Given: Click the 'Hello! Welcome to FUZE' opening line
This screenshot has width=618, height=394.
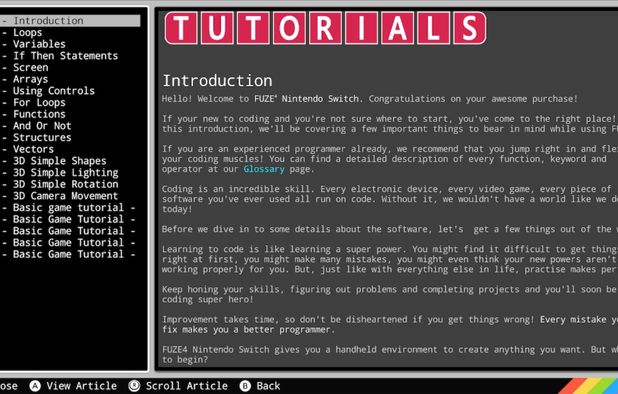Looking at the screenshot, I should click(370, 99).
